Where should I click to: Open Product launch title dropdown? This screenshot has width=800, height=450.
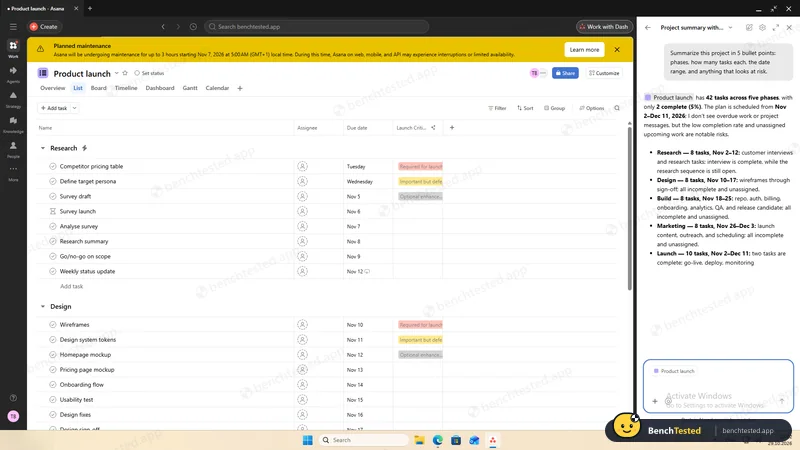click(116, 73)
